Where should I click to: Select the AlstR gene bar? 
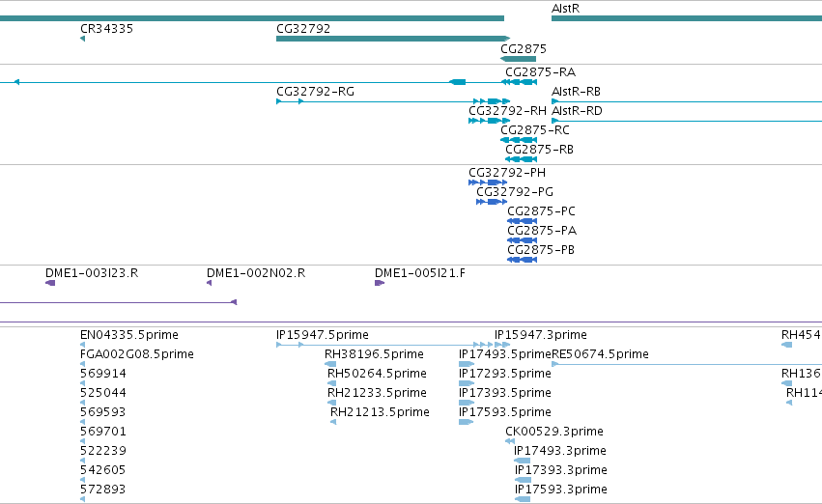(687, 18)
